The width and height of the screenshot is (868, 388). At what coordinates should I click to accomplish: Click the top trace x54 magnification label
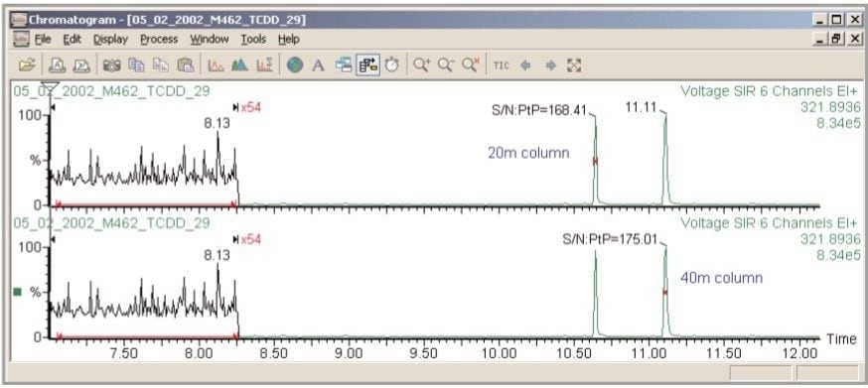point(251,107)
